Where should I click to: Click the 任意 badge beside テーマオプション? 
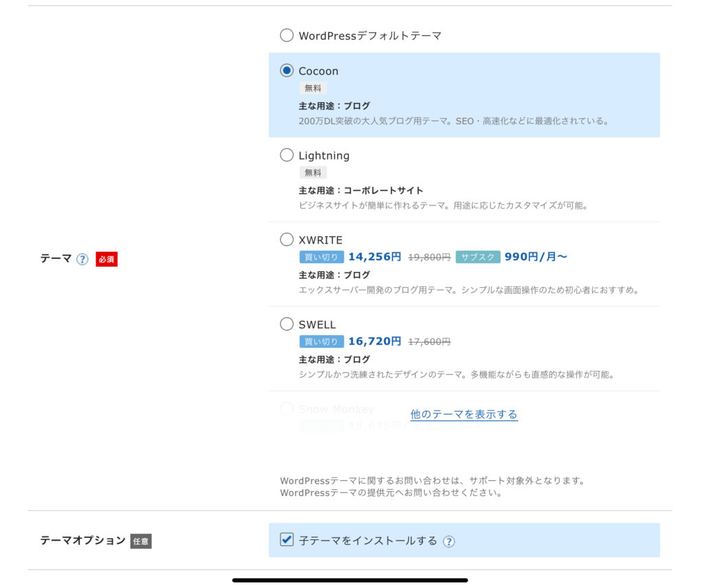click(x=141, y=541)
